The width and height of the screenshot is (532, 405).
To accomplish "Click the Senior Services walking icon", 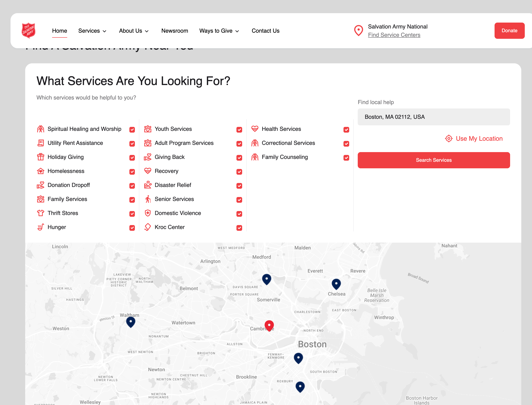I will pos(148,199).
